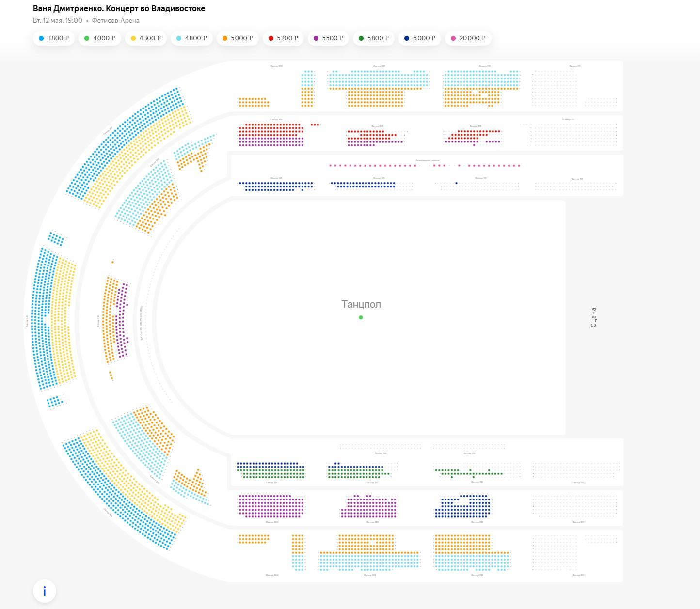700x609 pixels.
Task: Pick the rightmost pink 20 000 ₽ seat
Action: click(x=519, y=166)
